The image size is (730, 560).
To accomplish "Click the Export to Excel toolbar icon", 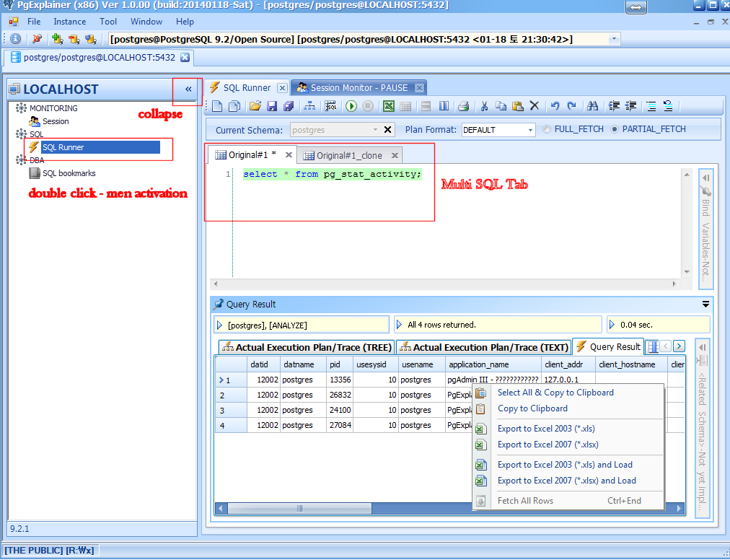I will [389, 106].
